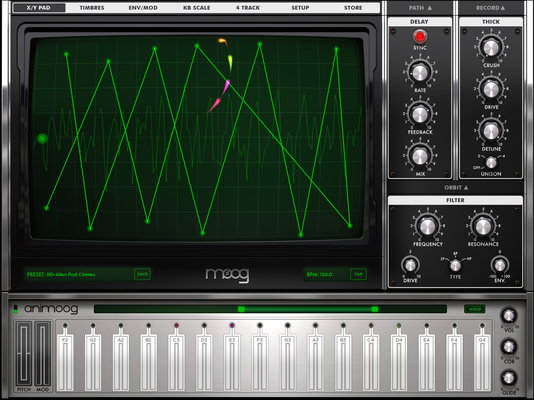Click the Thick Crush knob

[491, 47]
